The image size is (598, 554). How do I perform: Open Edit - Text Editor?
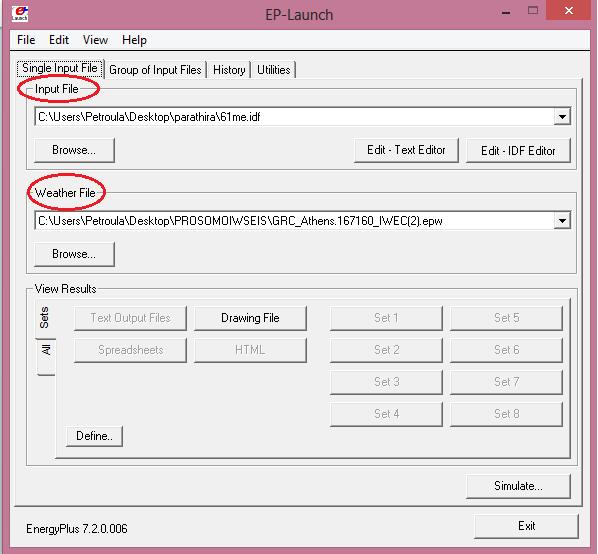[x=406, y=150]
